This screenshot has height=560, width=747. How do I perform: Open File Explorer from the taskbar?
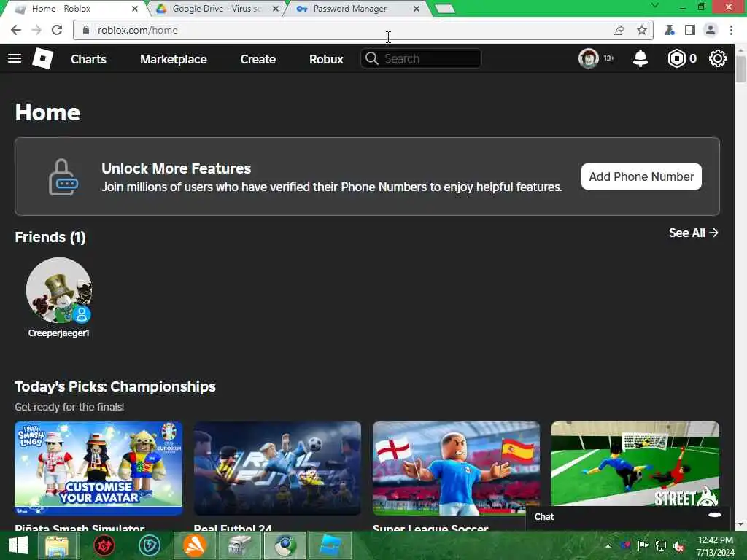pyautogui.click(x=57, y=545)
